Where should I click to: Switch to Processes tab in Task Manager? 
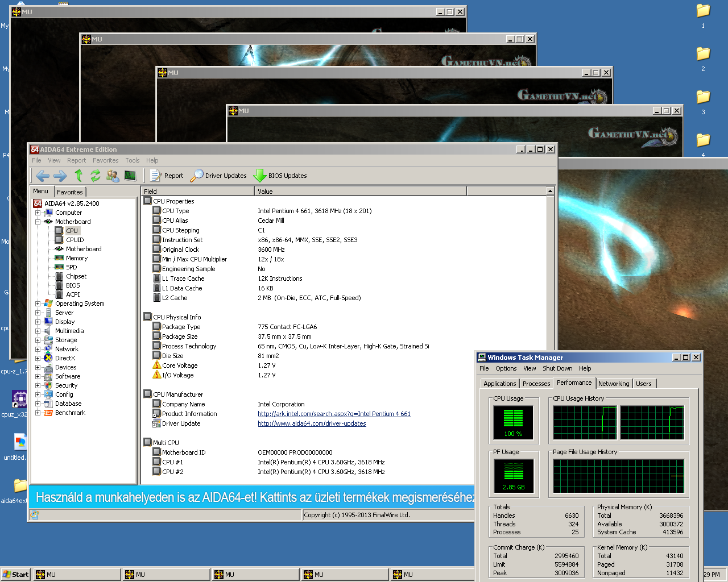pyautogui.click(x=536, y=384)
